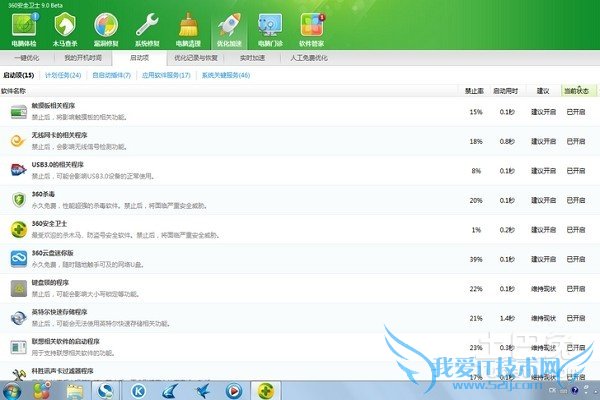Viewport: 600px width, 400px height.
Task: Click 维持现状 in the 键盘锁的程序 row
Action: [543, 289]
